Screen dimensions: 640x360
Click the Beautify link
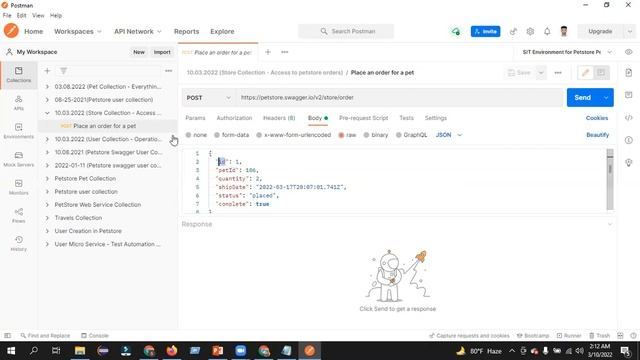pyautogui.click(x=597, y=135)
